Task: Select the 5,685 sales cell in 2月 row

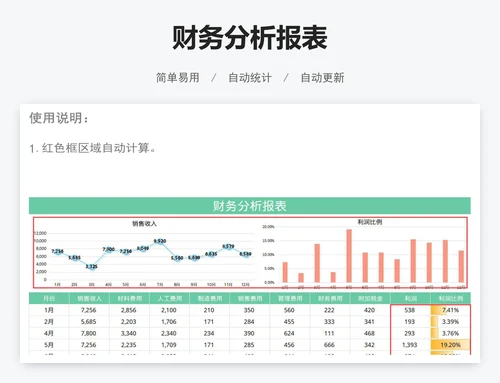Action: (x=89, y=322)
